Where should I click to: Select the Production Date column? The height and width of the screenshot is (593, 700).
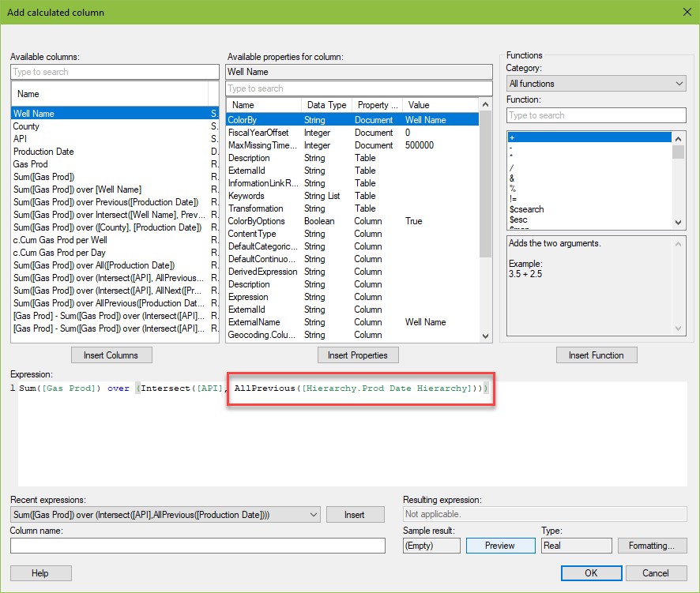(x=115, y=152)
